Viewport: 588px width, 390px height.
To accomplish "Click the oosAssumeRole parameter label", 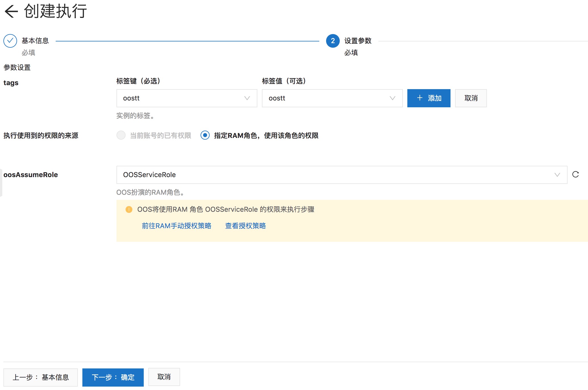I will tap(31, 175).
